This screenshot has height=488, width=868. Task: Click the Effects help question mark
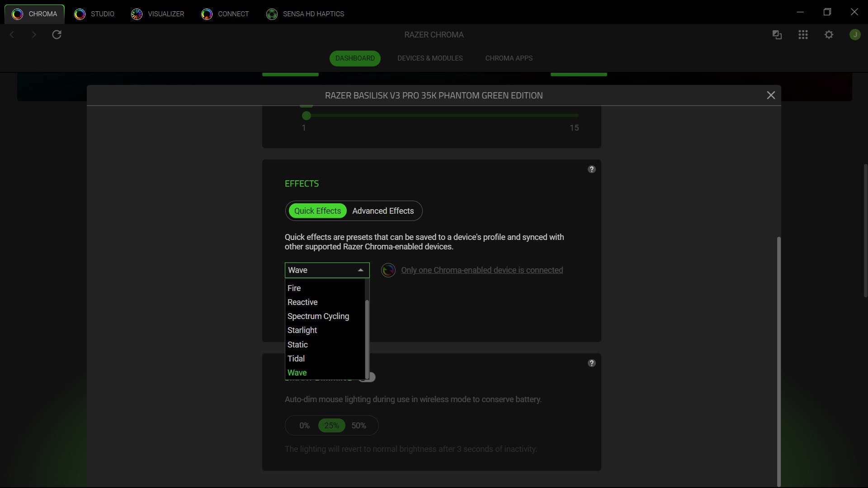tap(591, 169)
